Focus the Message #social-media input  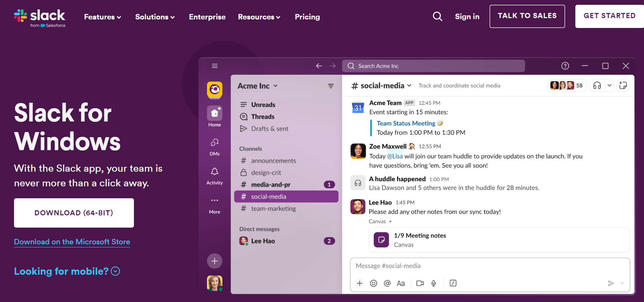pyautogui.click(x=490, y=266)
